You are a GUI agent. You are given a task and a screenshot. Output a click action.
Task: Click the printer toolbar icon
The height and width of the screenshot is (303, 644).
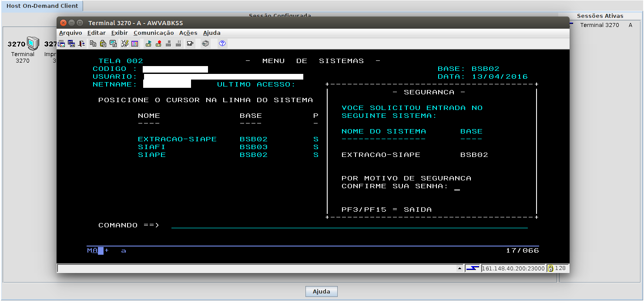[205, 43]
